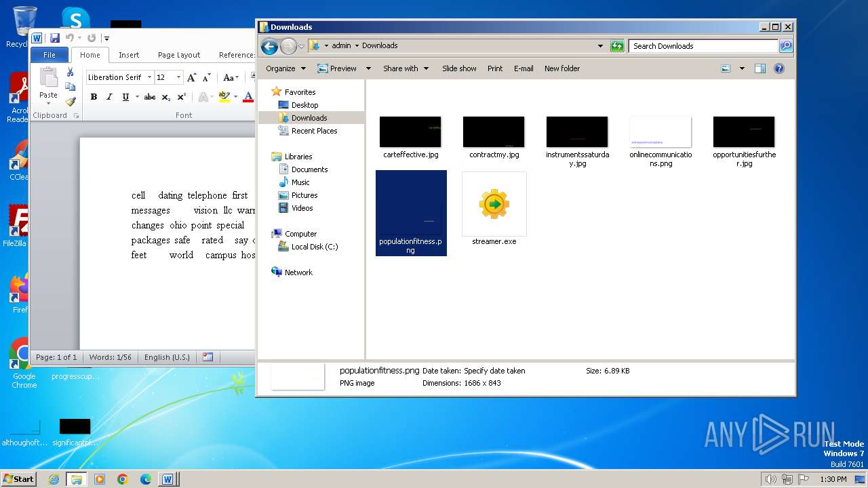
Task: Select carteffective.jpg thumbnail
Action: tap(410, 131)
